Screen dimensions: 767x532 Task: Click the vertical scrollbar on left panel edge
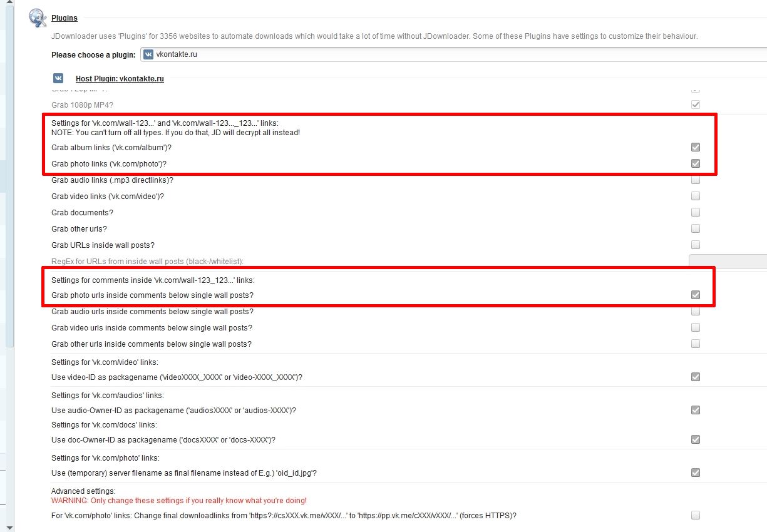[9, 175]
